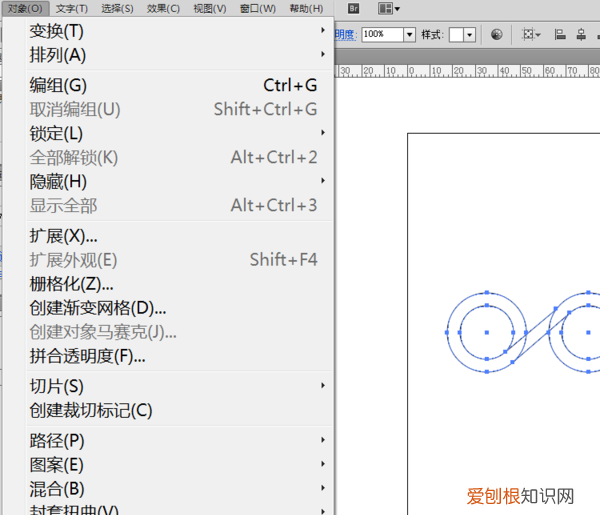Click the align-to selection icon
The image size is (600, 515).
pyautogui.click(x=530, y=34)
